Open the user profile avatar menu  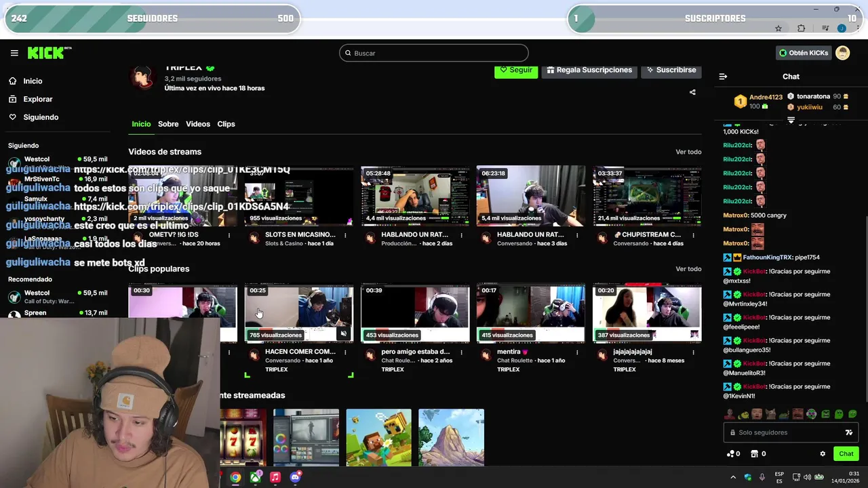coord(842,53)
